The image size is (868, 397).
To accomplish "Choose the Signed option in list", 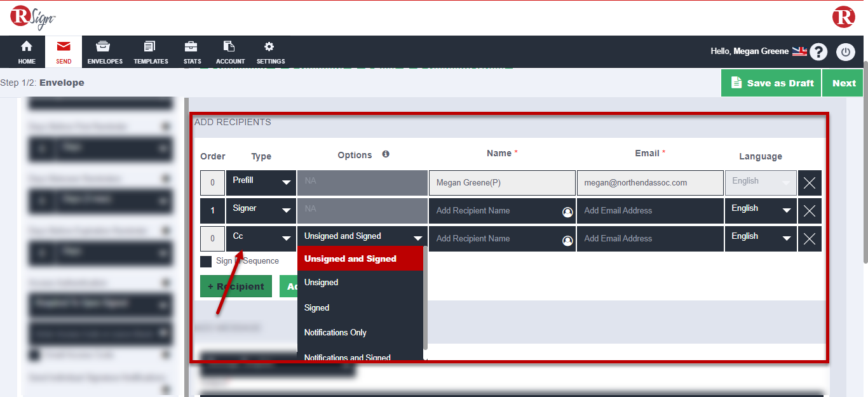I will click(360, 308).
